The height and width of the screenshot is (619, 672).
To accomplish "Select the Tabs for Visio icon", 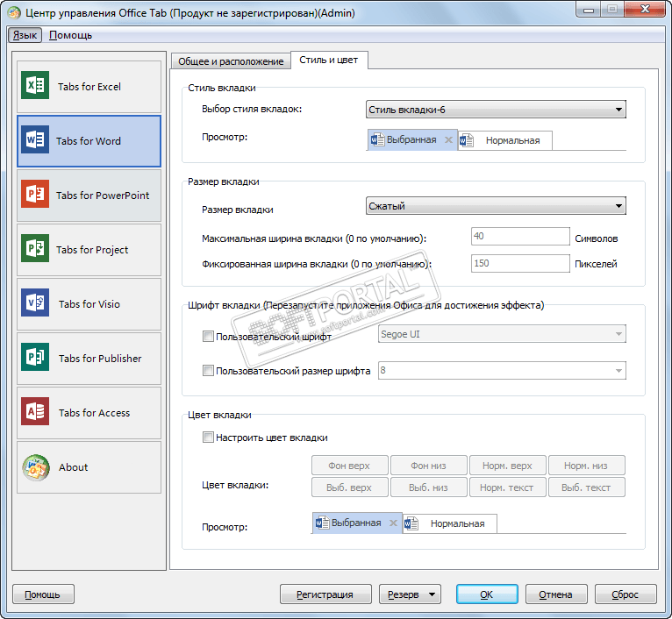I will (35, 302).
